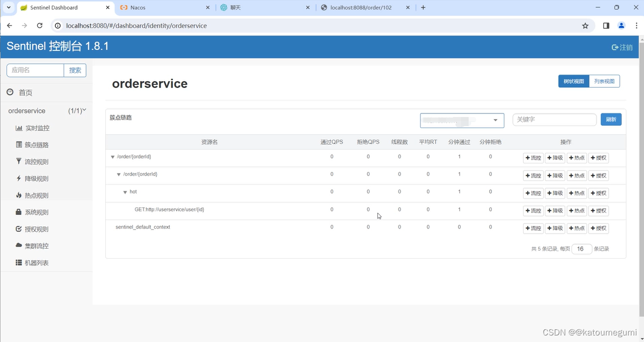Viewport: 644px width, 342px height.
Task: Add 流控 rule for hot resource
Action: pos(533,193)
